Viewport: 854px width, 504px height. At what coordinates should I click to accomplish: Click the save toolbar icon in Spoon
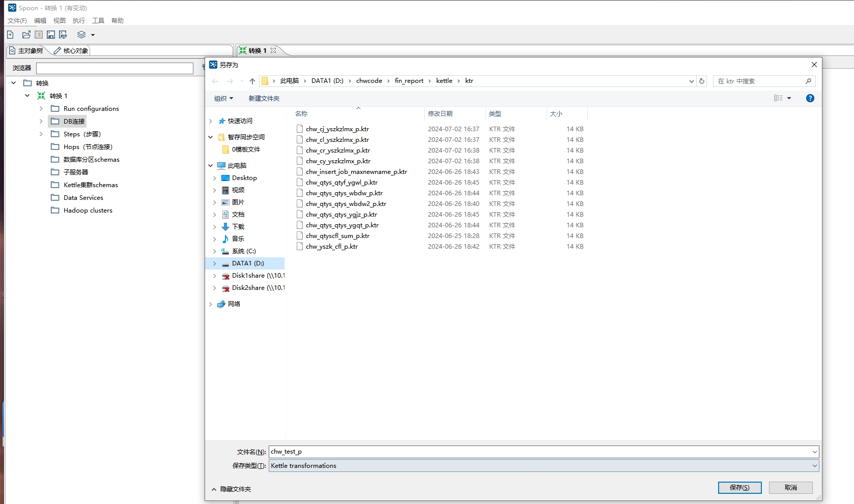coord(51,35)
